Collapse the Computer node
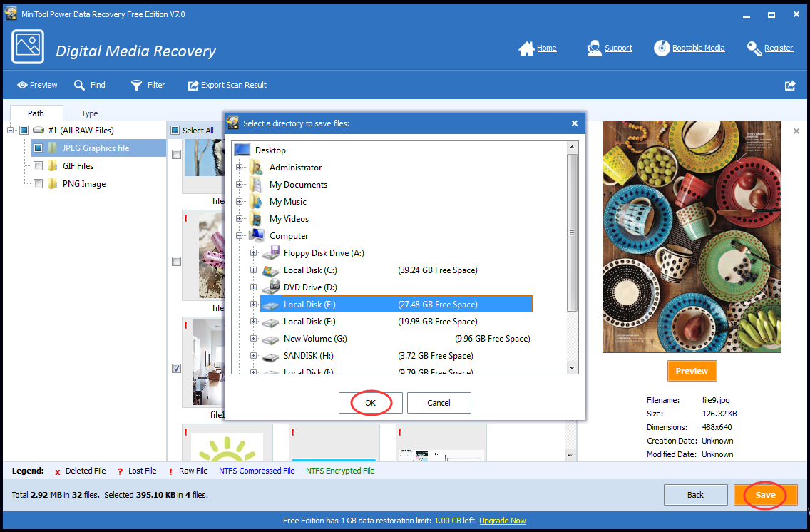The height and width of the screenshot is (532, 810). tap(239, 235)
